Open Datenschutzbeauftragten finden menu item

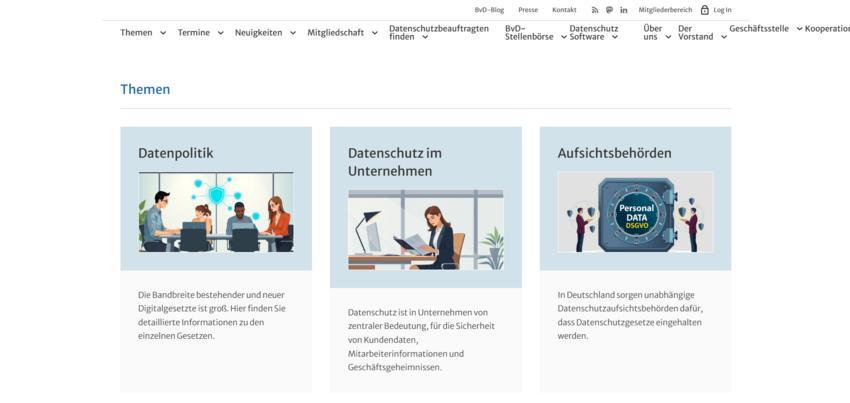click(x=439, y=33)
